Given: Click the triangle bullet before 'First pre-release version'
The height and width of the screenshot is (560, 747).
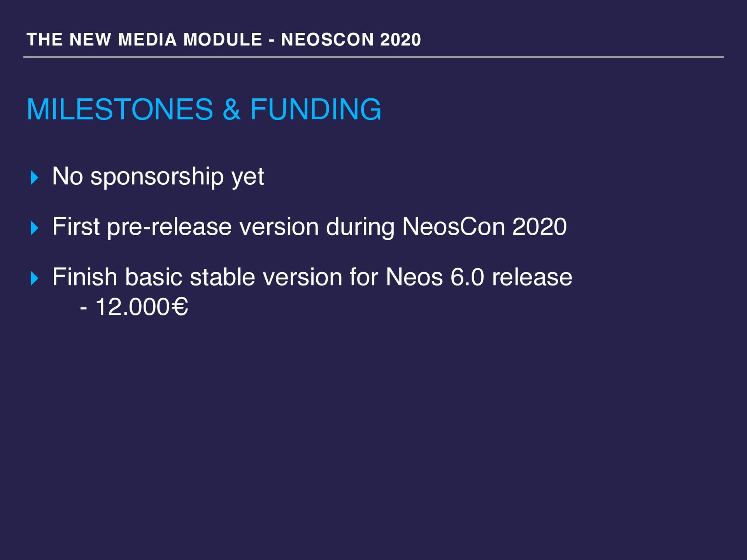Looking at the screenshot, I should click(34, 228).
